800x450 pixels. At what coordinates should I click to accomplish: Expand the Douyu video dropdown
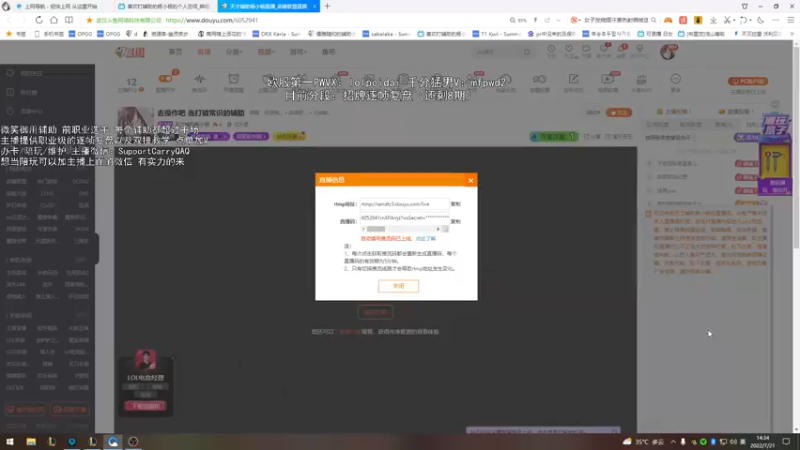266,52
